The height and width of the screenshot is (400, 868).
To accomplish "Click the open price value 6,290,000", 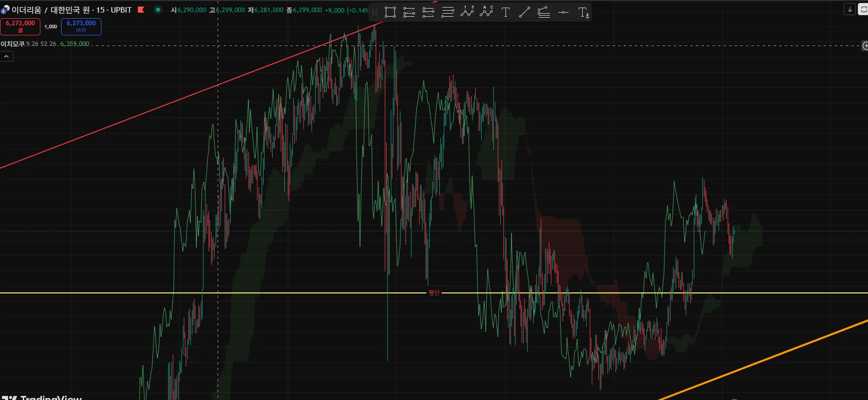I will (x=191, y=10).
